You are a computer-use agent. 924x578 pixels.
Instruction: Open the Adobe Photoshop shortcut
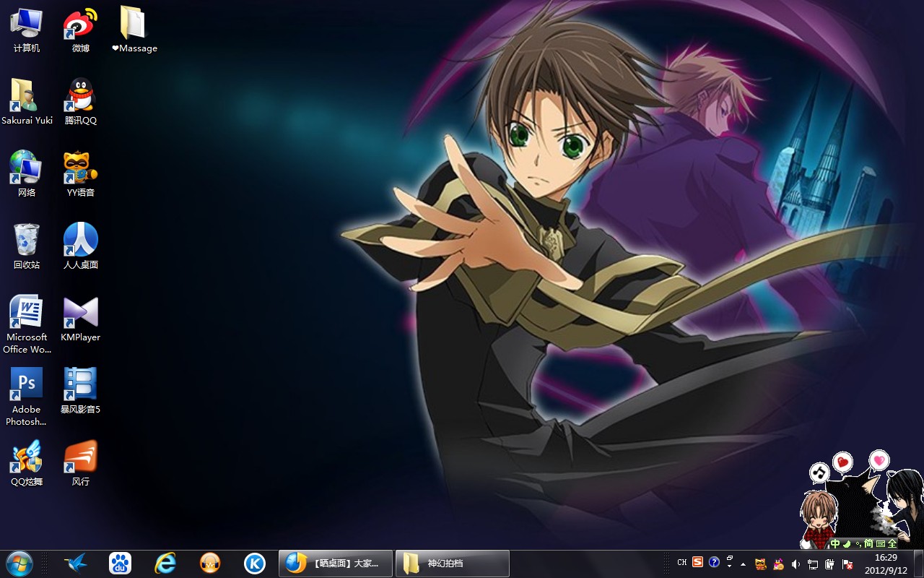(x=26, y=397)
